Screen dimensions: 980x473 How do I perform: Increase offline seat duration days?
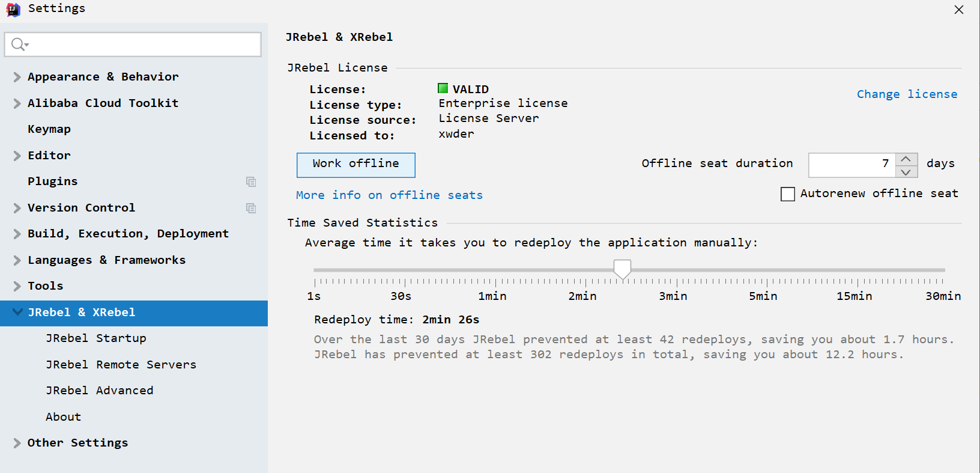[906, 159]
